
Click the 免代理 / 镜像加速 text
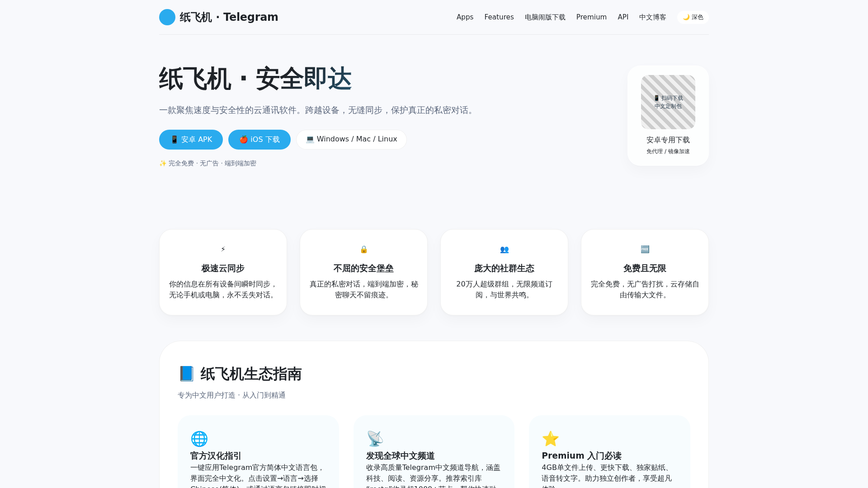coord(668,151)
